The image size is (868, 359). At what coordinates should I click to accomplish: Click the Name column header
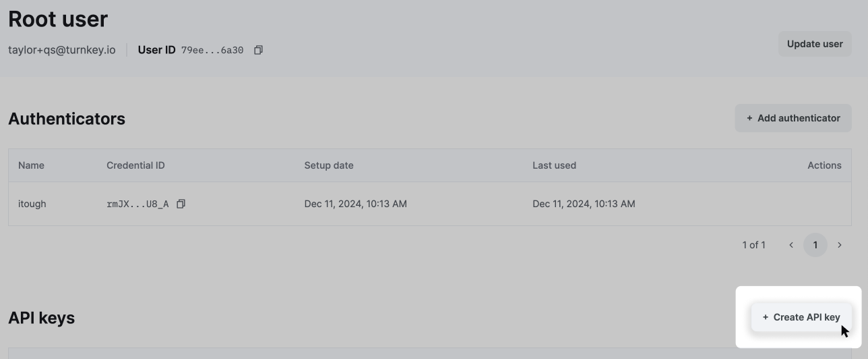31,165
